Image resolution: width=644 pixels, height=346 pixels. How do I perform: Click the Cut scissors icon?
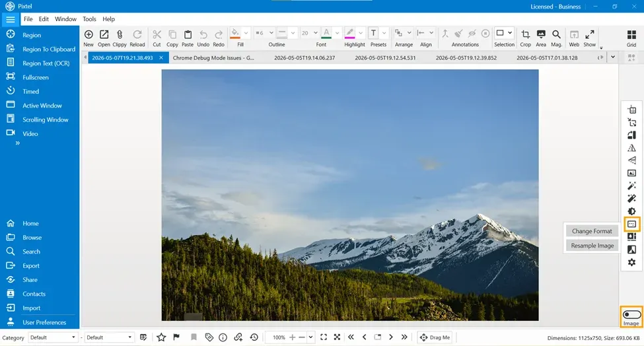pos(157,34)
